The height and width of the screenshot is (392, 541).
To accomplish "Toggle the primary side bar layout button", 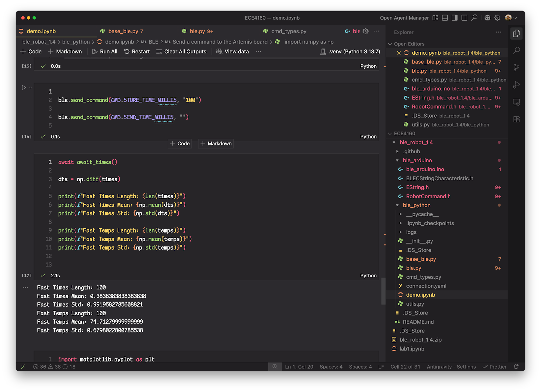I will point(455,18).
